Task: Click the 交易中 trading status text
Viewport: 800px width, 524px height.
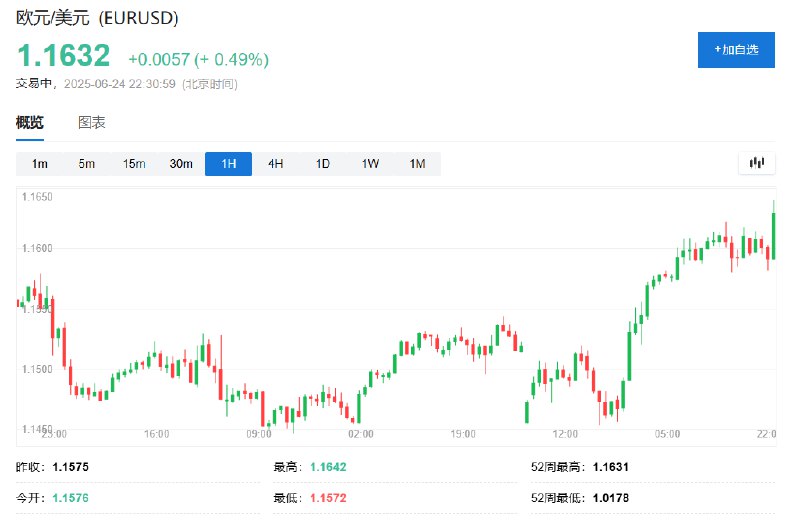Action: [x=33, y=84]
